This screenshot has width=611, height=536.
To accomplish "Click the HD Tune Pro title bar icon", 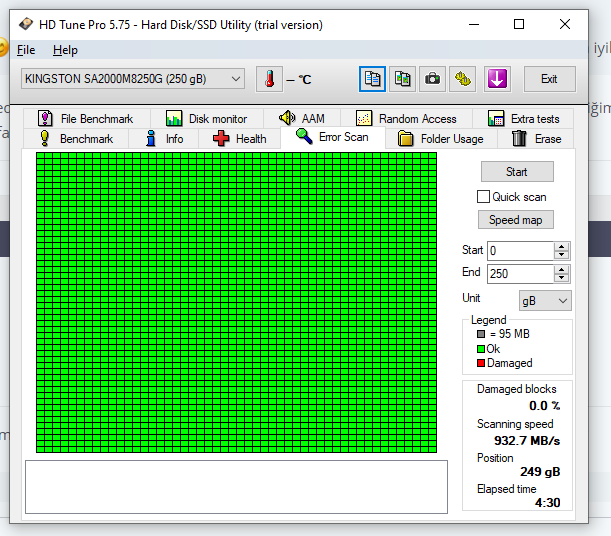I will coord(26,24).
